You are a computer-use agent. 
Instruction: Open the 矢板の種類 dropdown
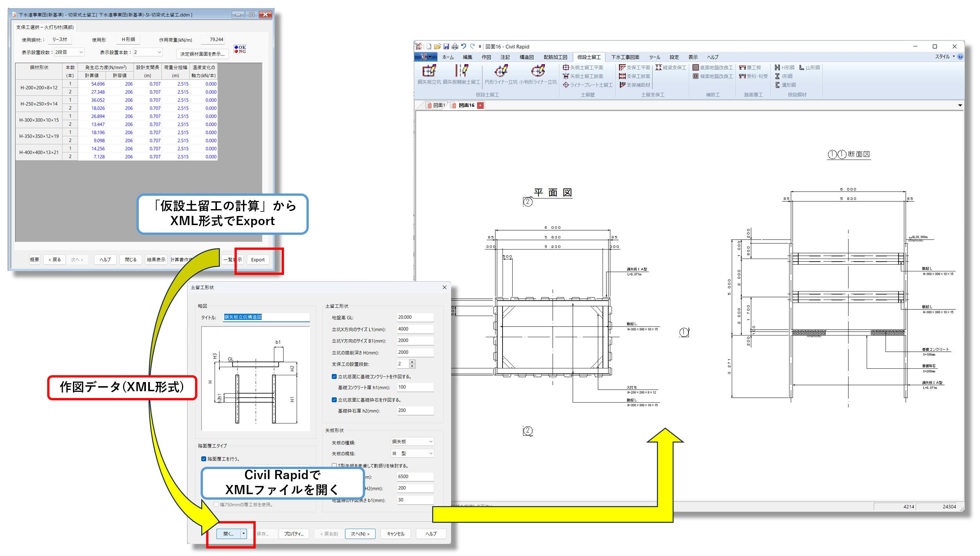point(412,441)
